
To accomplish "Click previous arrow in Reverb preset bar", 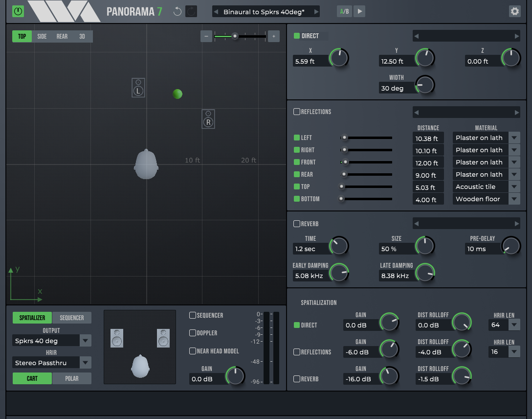I will [x=416, y=223].
